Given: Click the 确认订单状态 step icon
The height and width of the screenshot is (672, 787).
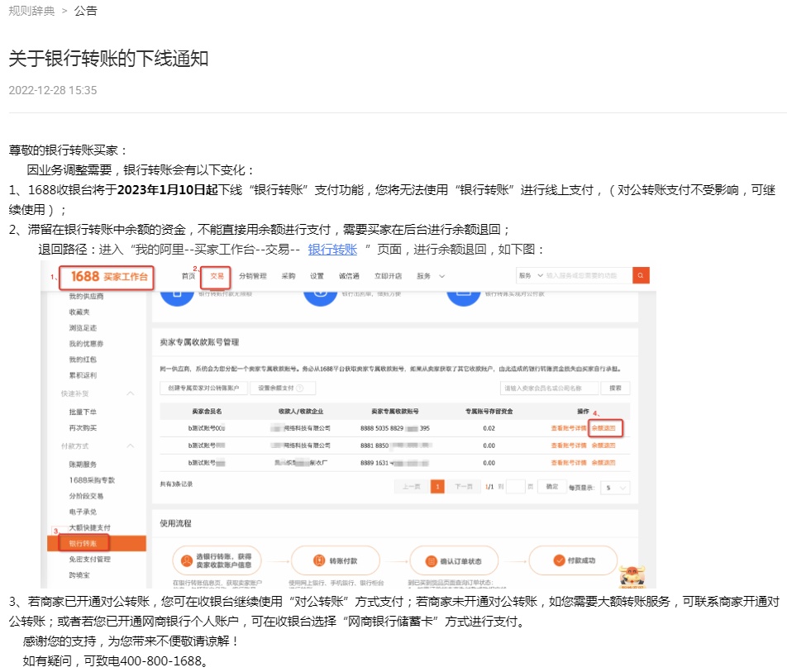Looking at the screenshot, I should click(431, 561).
